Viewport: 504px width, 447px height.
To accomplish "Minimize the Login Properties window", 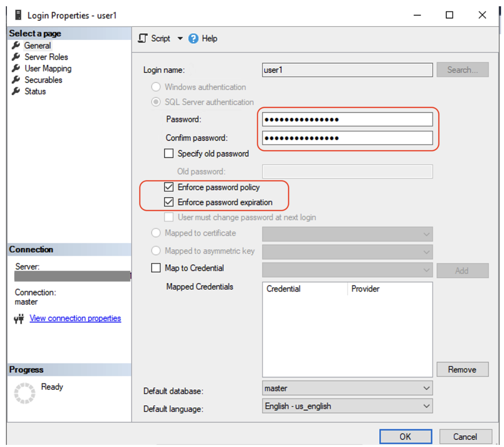I will (417, 15).
